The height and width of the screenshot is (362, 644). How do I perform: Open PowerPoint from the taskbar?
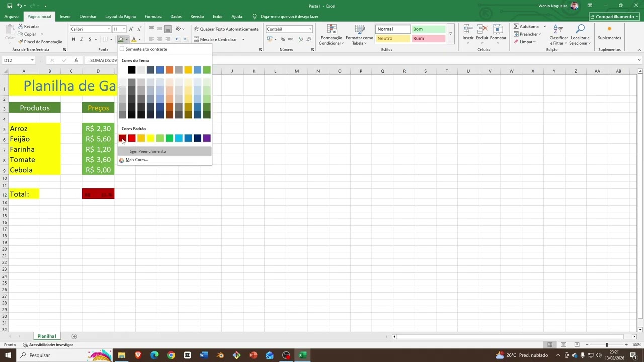[x=253, y=355]
